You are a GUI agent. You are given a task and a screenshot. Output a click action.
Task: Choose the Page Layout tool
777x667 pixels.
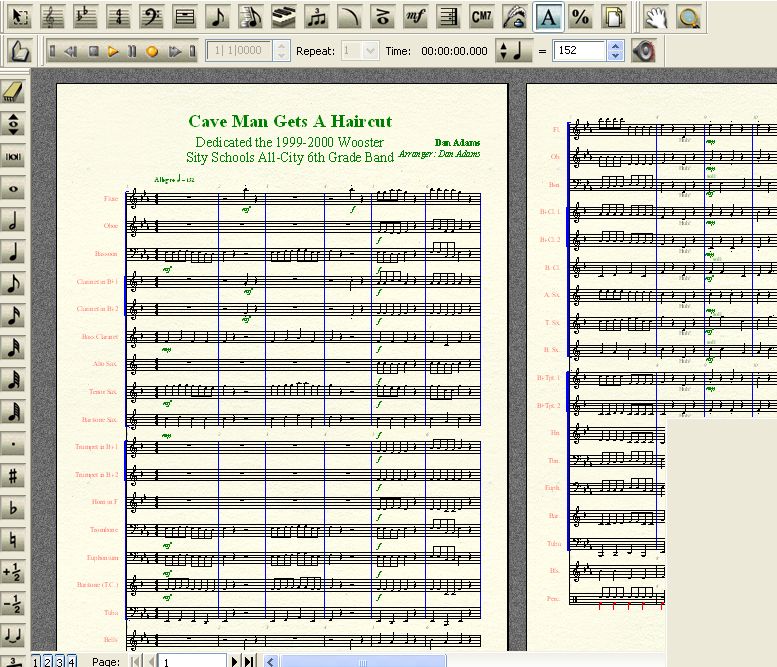613,17
